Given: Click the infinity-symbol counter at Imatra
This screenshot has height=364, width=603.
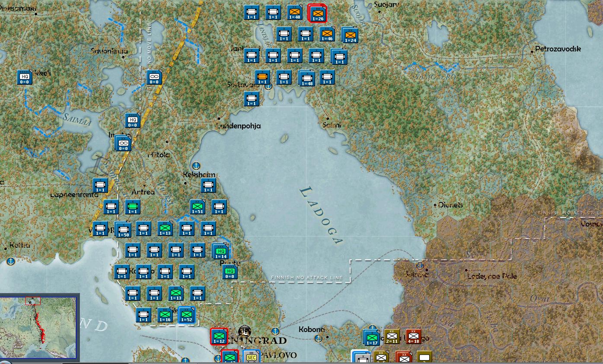Looking at the screenshot, I should click(123, 143).
